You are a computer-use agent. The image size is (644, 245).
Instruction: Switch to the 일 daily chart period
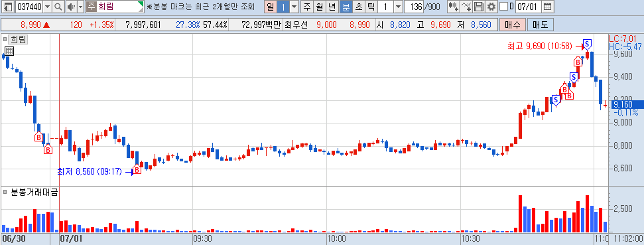[x=270, y=7]
